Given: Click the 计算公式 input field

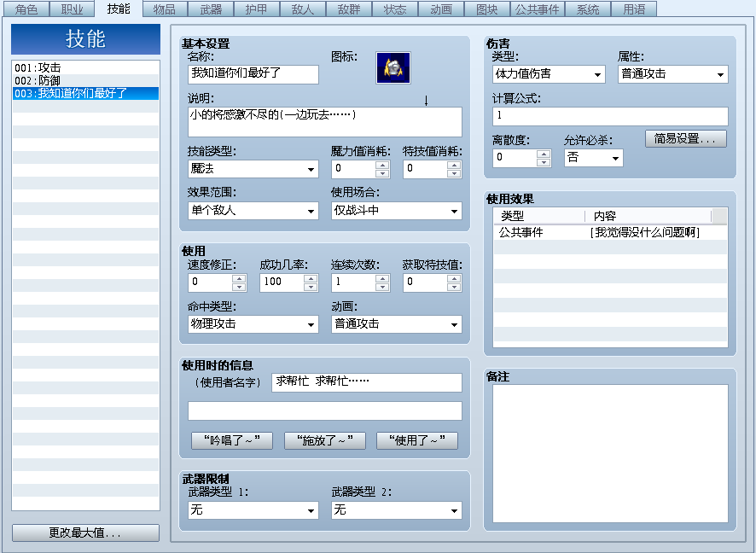Looking at the screenshot, I should pyautogui.click(x=610, y=116).
